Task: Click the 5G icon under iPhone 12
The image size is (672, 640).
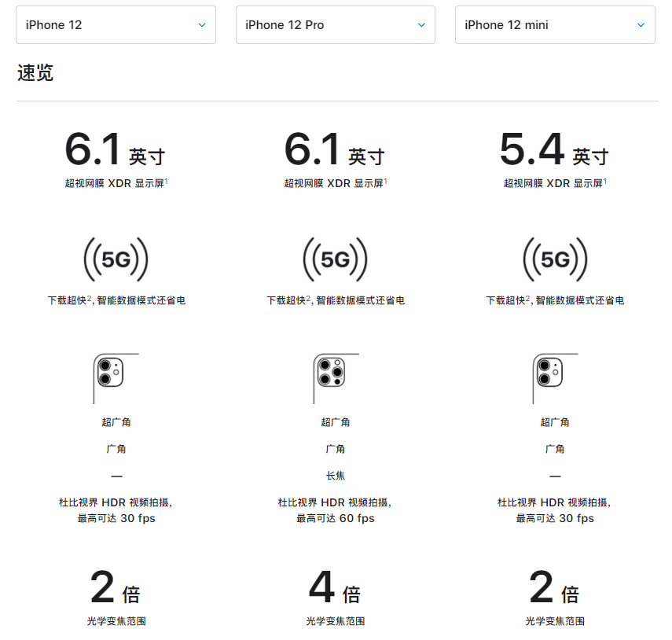Action: (116, 259)
